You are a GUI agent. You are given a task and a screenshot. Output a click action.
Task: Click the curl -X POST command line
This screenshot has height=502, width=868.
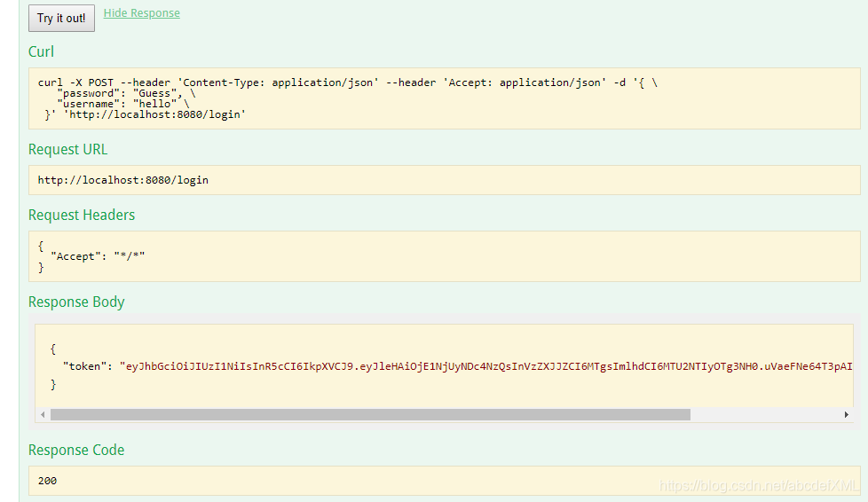pyautogui.click(x=348, y=82)
